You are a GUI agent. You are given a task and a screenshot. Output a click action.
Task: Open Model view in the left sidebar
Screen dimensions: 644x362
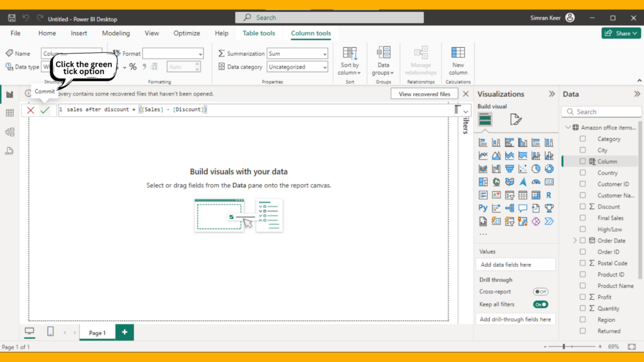[10, 132]
